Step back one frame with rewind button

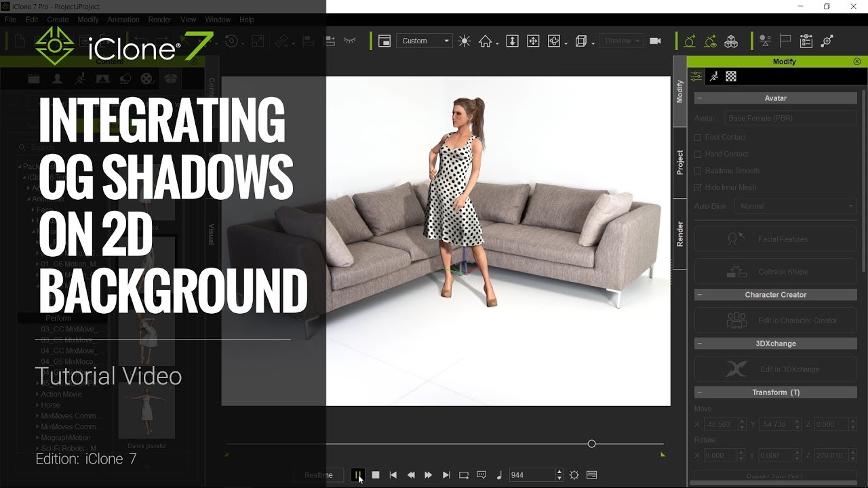pyautogui.click(x=411, y=475)
